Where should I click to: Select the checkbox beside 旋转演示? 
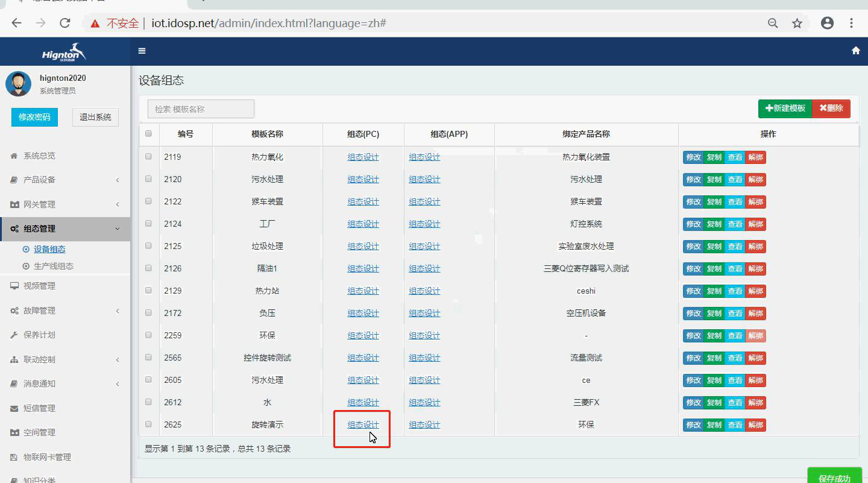[148, 424]
